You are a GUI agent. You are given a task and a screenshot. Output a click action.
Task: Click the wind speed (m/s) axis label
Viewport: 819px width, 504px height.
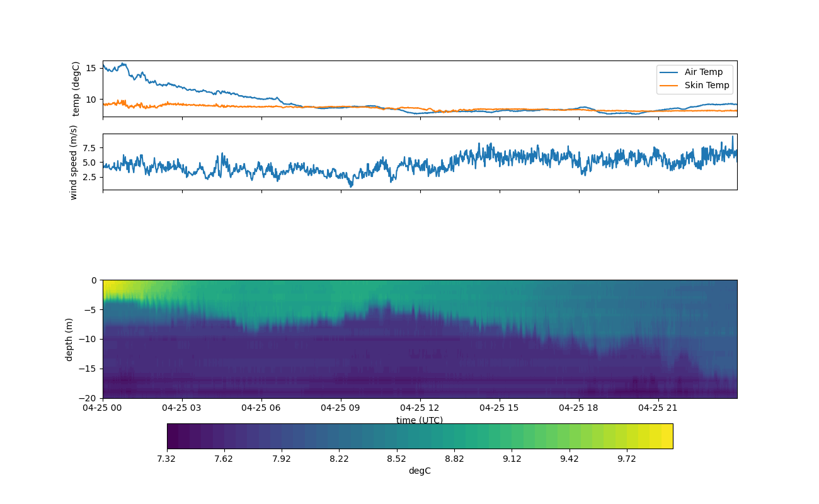coord(74,162)
